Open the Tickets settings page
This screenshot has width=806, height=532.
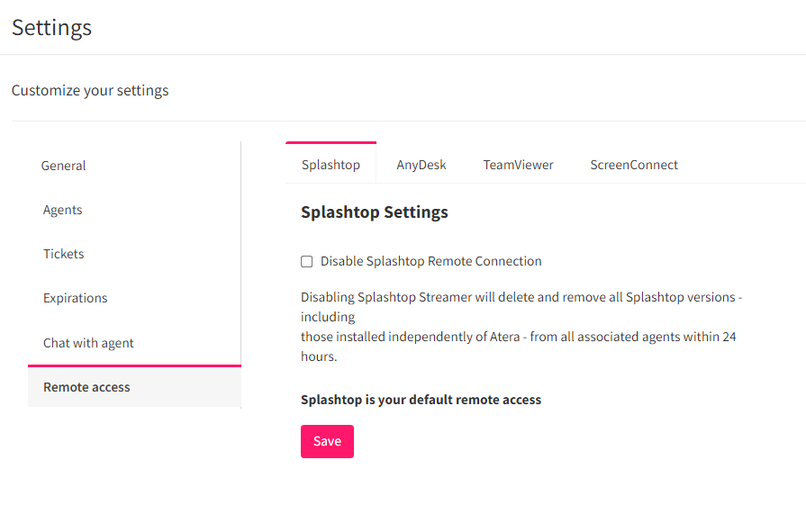click(63, 254)
